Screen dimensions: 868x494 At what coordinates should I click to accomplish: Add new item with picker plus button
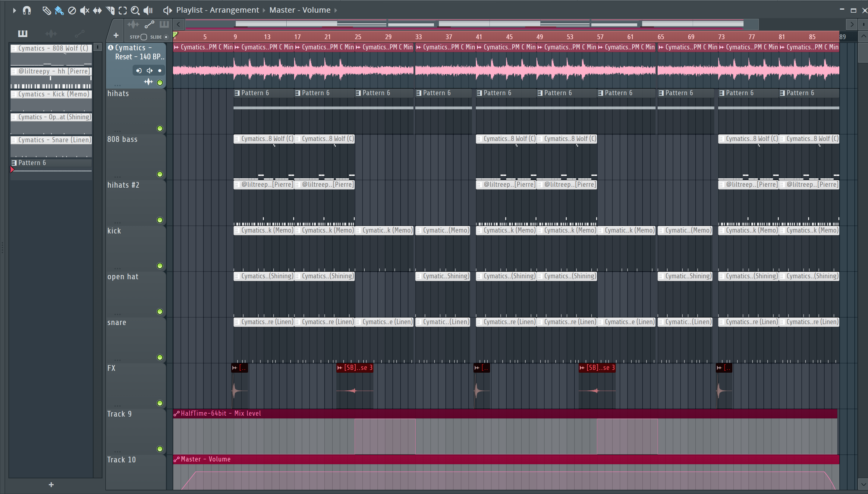click(x=51, y=484)
